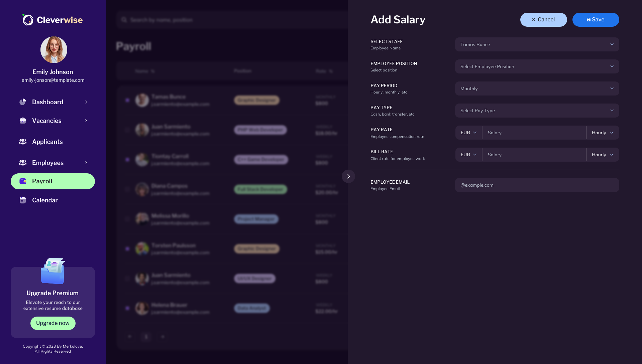Open the EUR currency selector for Pay Rate
The image size is (642, 364).
click(x=468, y=132)
